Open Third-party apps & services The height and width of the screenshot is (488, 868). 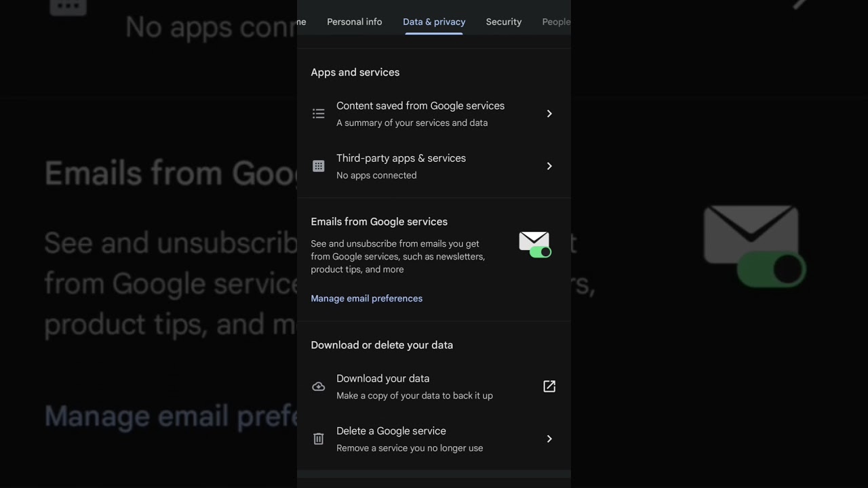[434, 166]
